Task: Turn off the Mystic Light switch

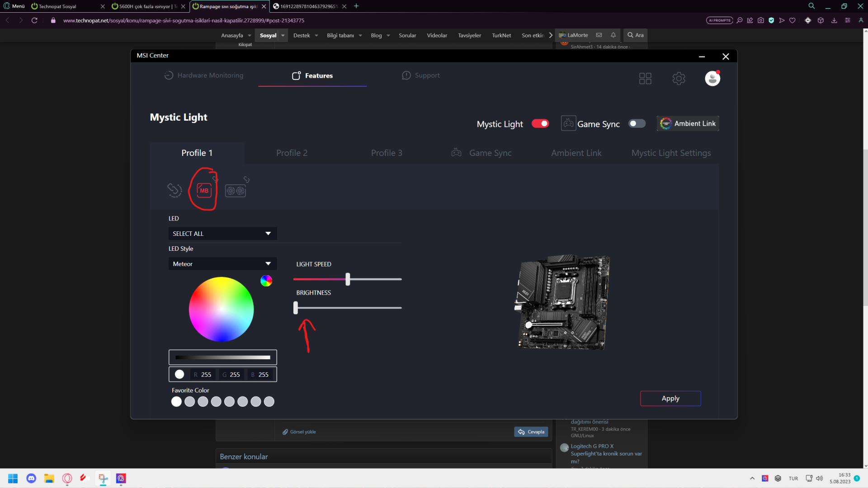Action: [x=540, y=124]
